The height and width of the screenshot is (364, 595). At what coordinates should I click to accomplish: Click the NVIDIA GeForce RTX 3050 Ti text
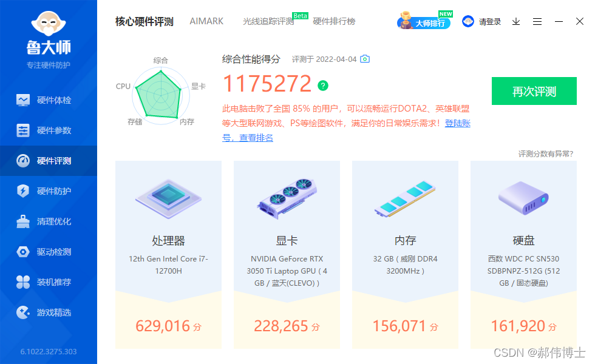[x=287, y=271]
